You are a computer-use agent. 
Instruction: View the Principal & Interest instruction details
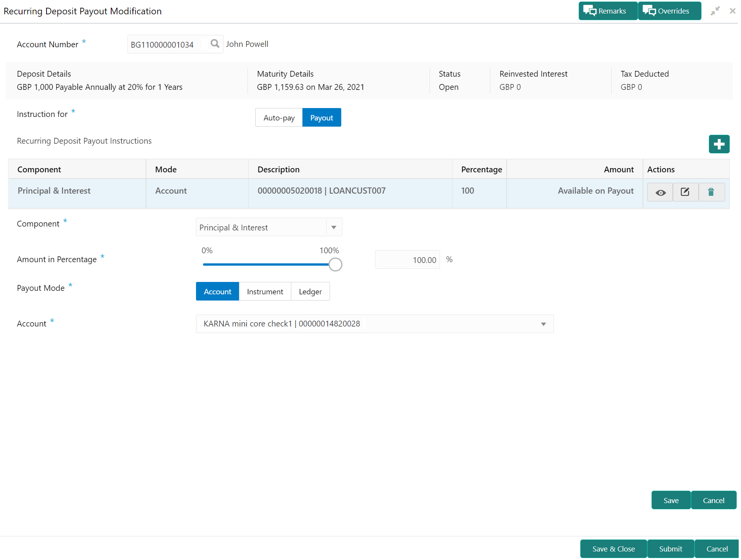click(660, 192)
